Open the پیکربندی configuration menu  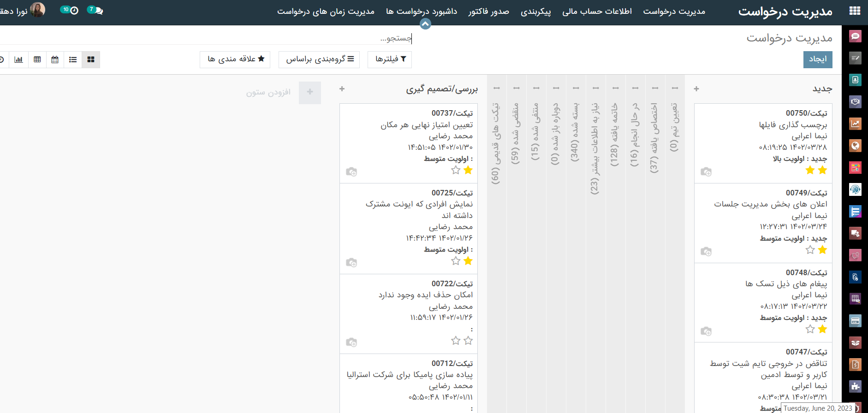535,12
